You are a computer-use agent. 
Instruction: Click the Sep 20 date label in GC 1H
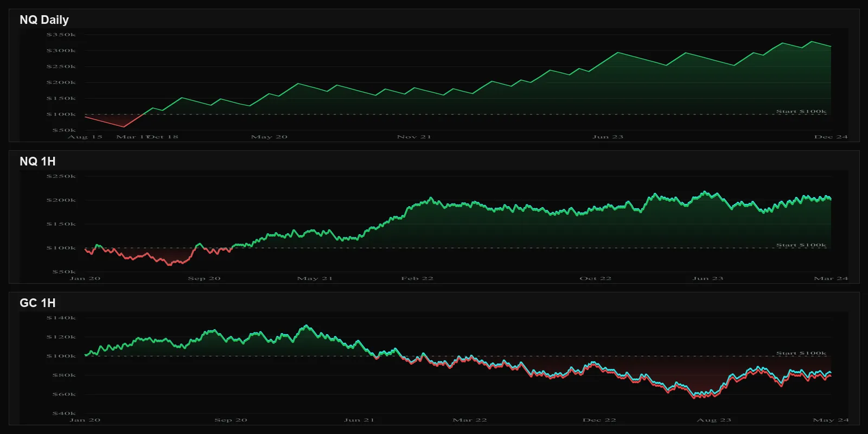(231, 420)
